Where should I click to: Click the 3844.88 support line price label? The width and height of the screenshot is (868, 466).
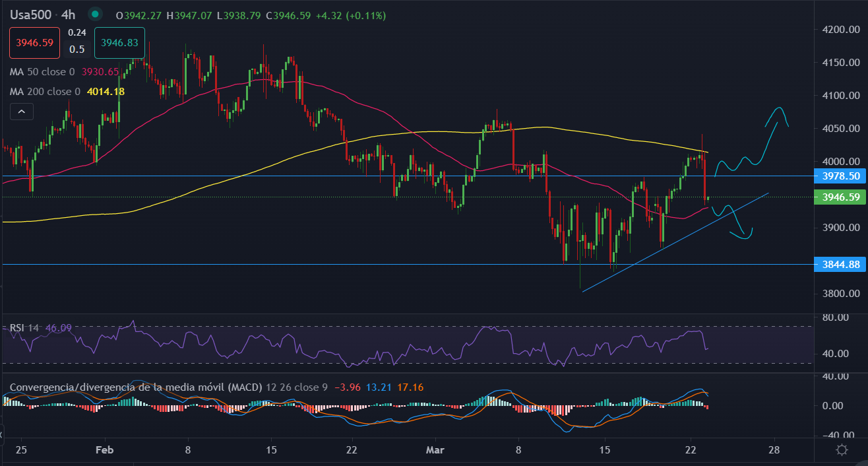[839, 264]
